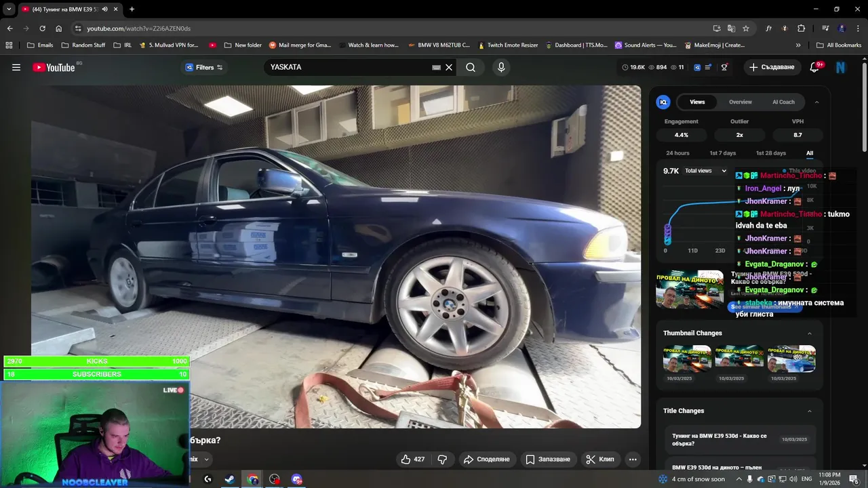Open the YouTube hamburger guide menu
Viewport: 868px width, 488px height.
[x=16, y=67]
